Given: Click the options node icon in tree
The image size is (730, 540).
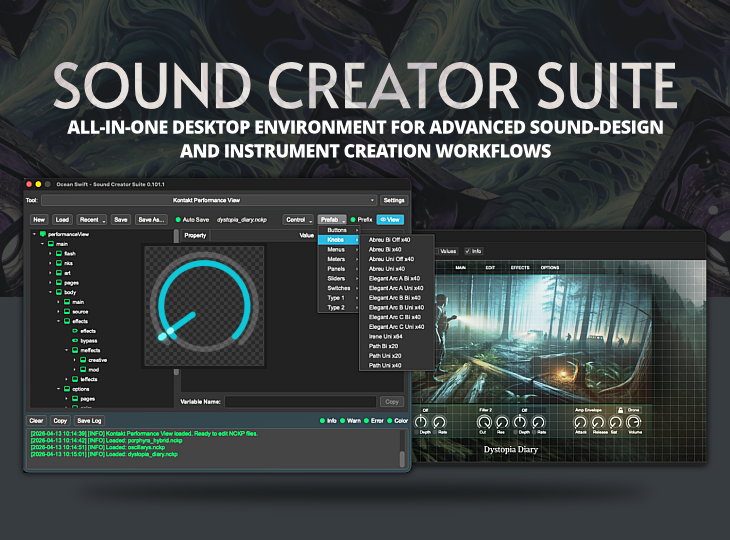Looking at the screenshot, I should [x=67, y=389].
